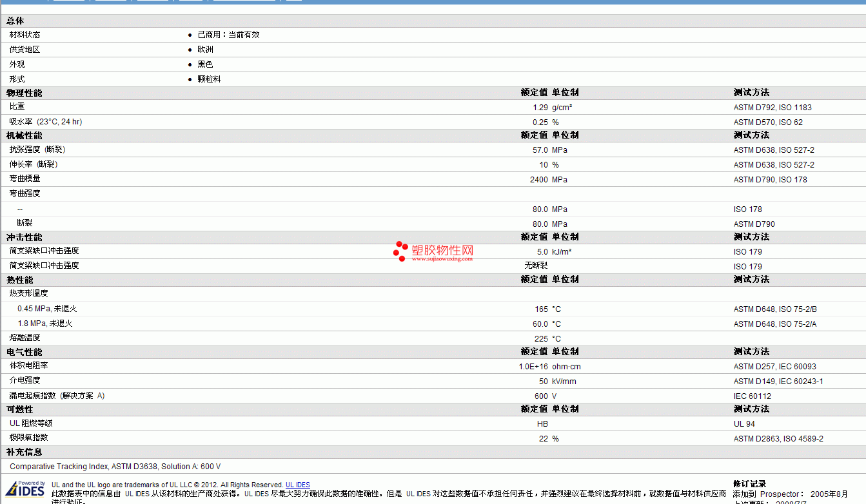Click the ASTM D149, IEC 60243-1 method
Viewport: 866px width, 504px height.
click(778, 382)
